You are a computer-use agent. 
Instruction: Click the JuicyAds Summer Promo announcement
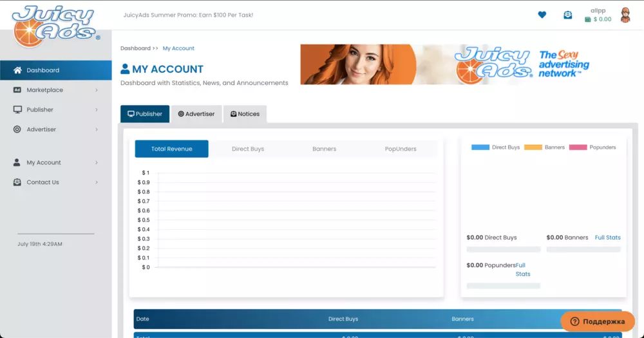coord(188,15)
